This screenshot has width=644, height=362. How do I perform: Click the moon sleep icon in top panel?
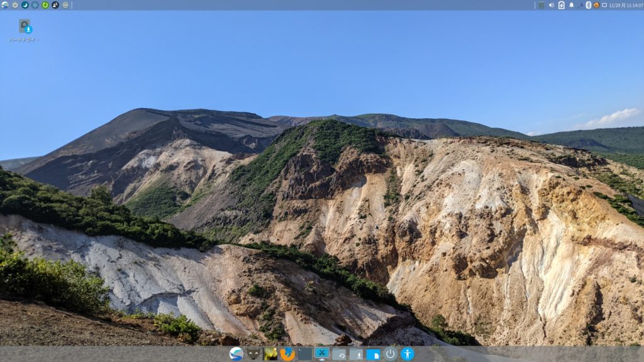25,5
